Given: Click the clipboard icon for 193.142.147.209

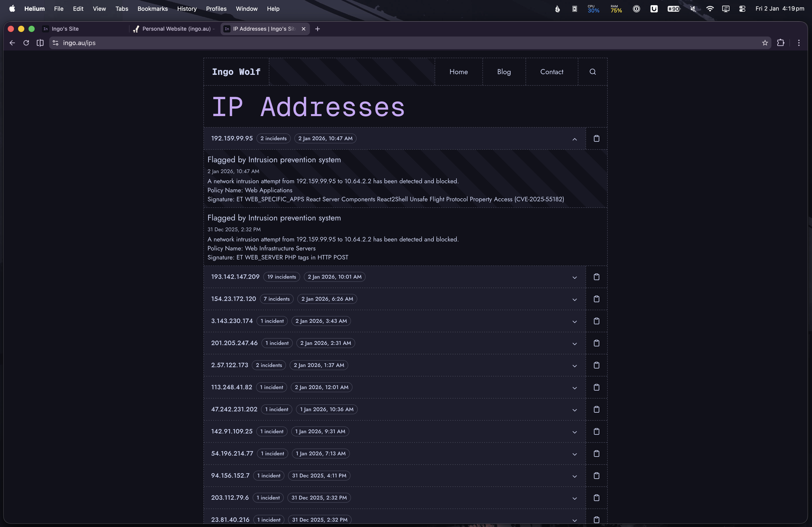Looking at the screenshot, I should point(596,277).
